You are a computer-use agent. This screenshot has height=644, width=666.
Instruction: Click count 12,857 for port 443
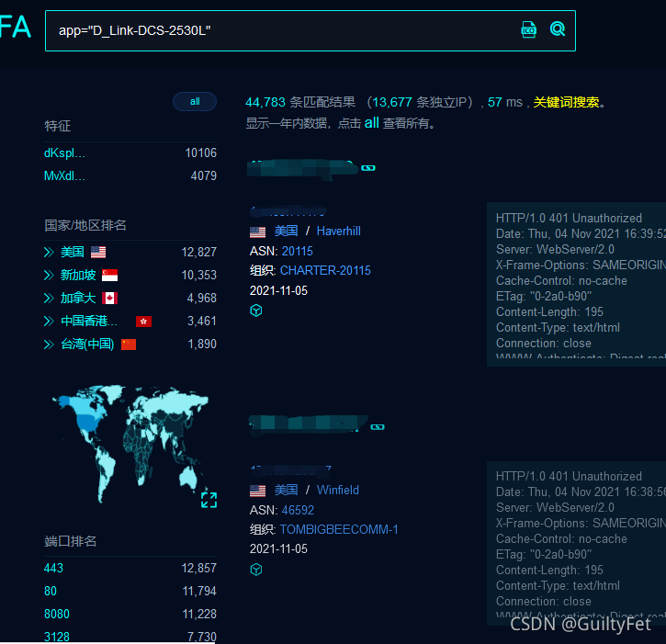199,568
